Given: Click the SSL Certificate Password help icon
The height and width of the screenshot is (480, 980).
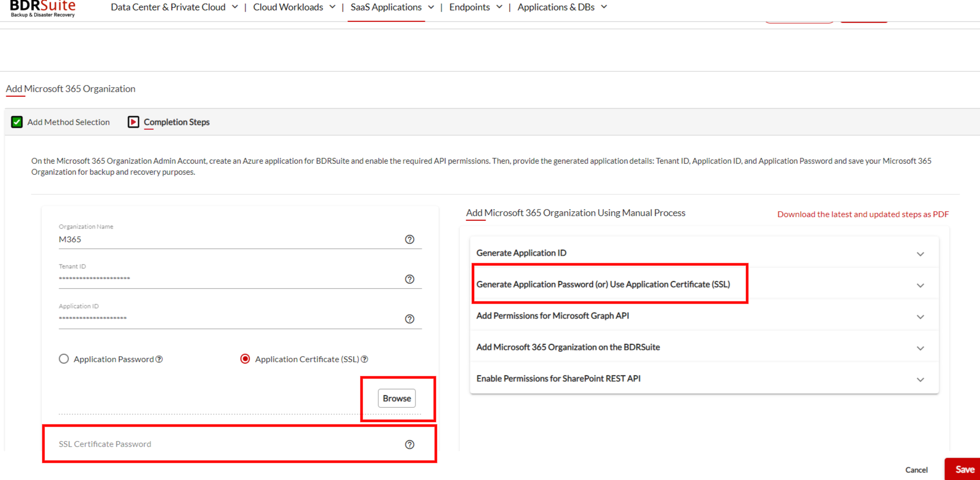Looking at the screenshot, I should 410,444.
